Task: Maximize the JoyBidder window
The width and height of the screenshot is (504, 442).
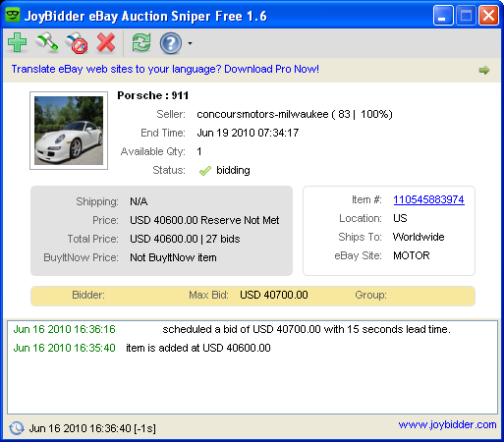Action: pos(466,15)
